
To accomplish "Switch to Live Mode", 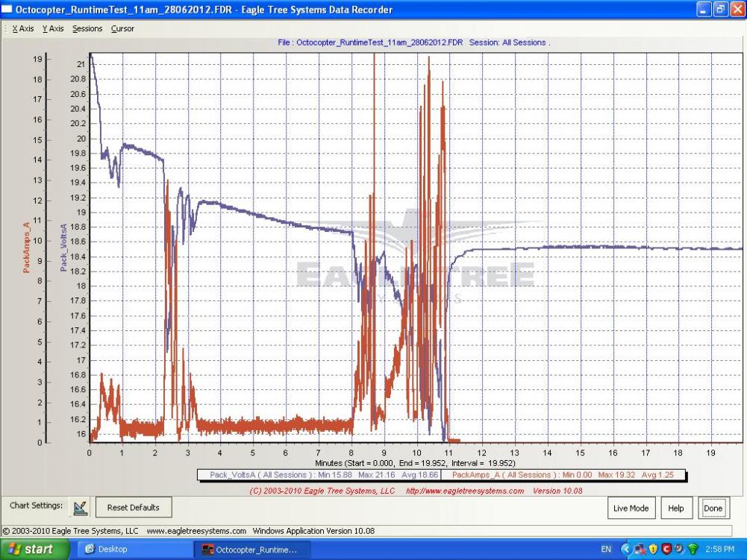I will coord(631,509).
